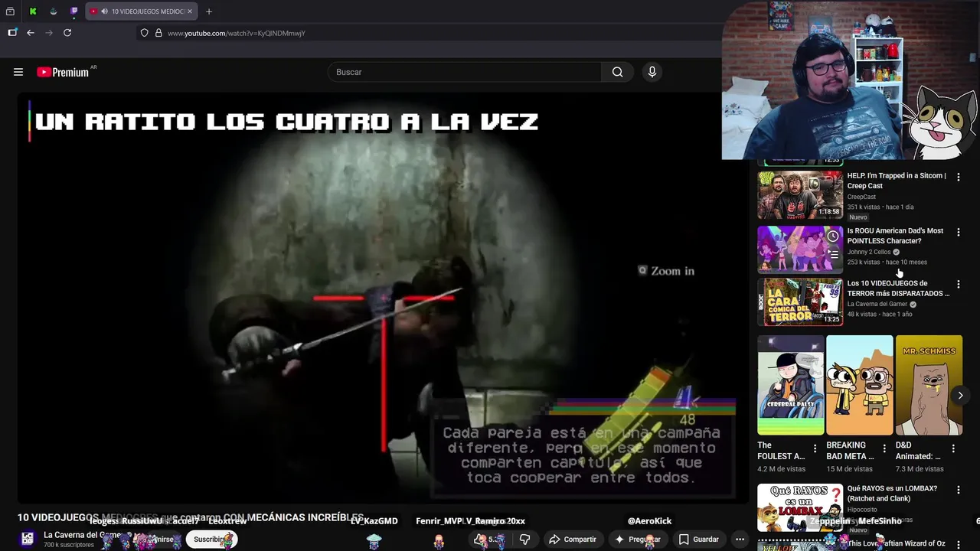Open options for ROGU American Dad video
Viewport: 980px width, 551px height.
pos(958,232)
